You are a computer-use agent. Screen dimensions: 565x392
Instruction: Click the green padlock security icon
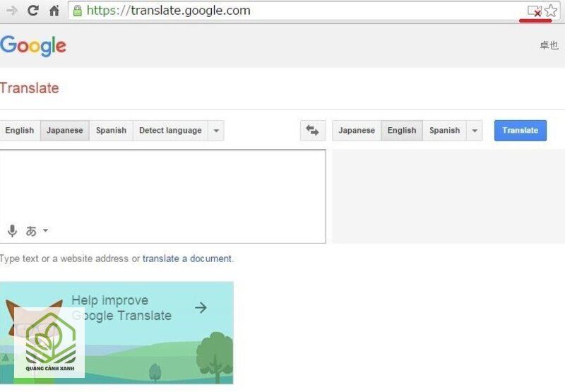pos(77,11)
